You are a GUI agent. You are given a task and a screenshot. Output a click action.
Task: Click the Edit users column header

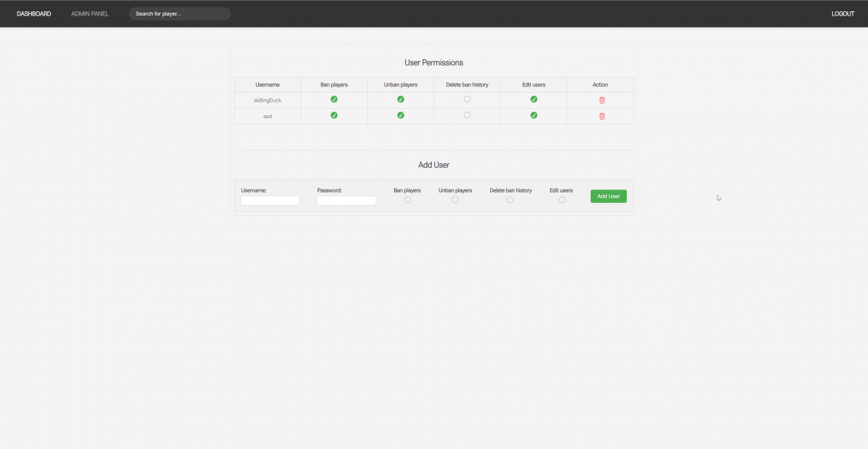coord(533,85)
